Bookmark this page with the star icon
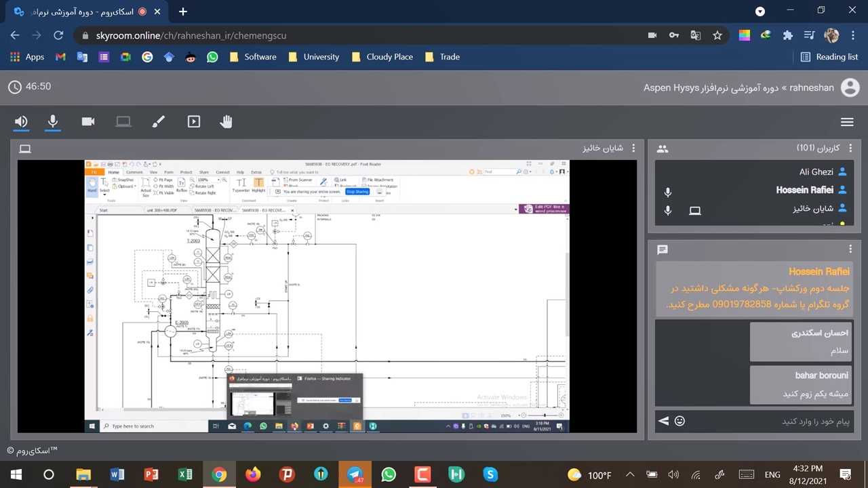Image resolution: width=868 pixels, height=488 pixels. [717, 35]
